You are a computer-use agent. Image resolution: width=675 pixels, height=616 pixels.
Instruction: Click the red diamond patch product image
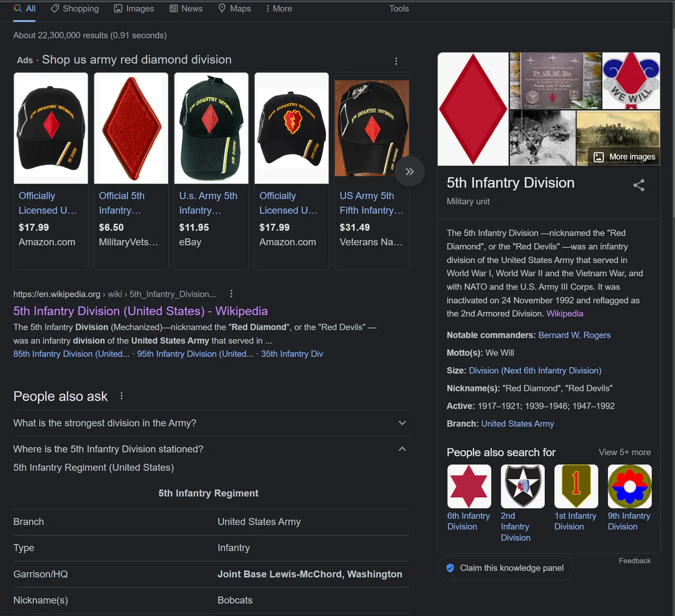(131, 128)
